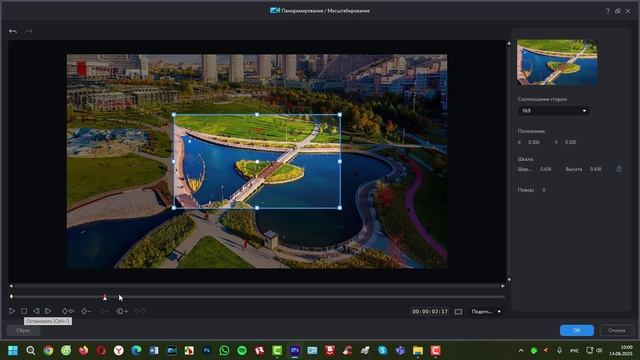Click the Cancel button next to OK
Screen dimensions: 640x360
click(616, 330)
